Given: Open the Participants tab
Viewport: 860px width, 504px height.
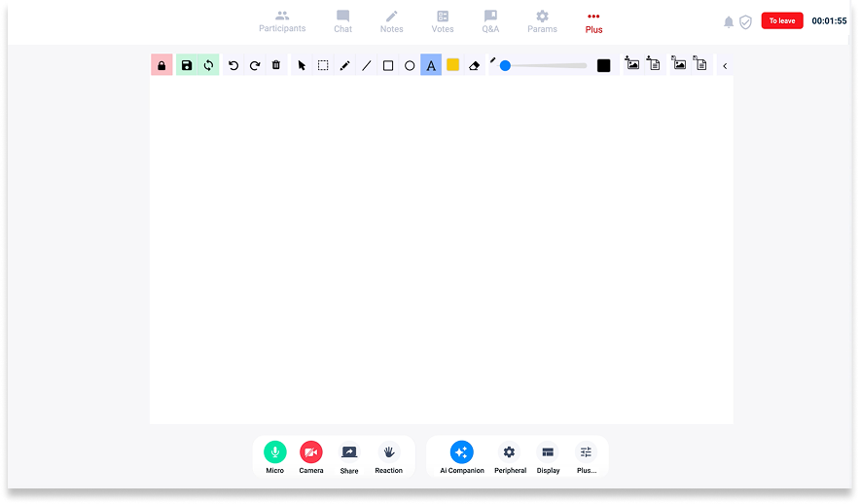Looking at the screenshot, I should (x=282, y=21).
